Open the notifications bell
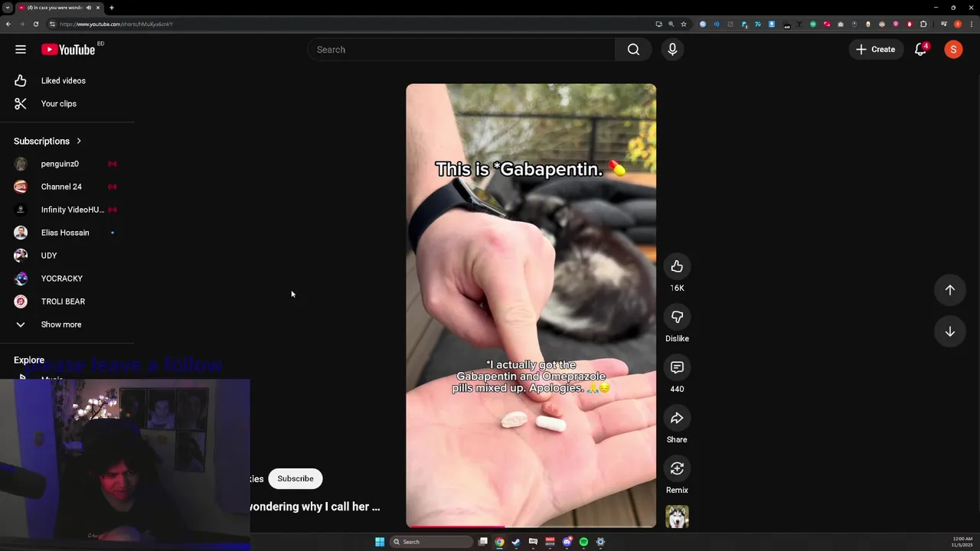 pyautogui.click(x=921, y=50)
